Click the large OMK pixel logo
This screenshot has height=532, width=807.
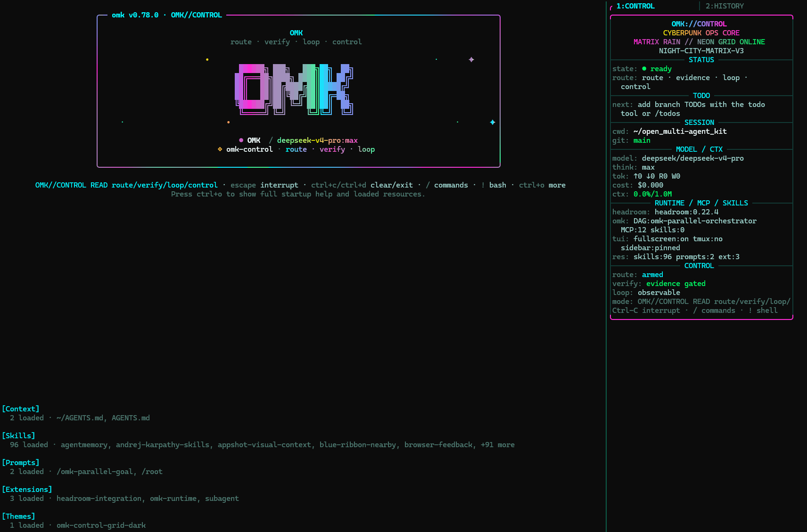[x=294, y=90]
